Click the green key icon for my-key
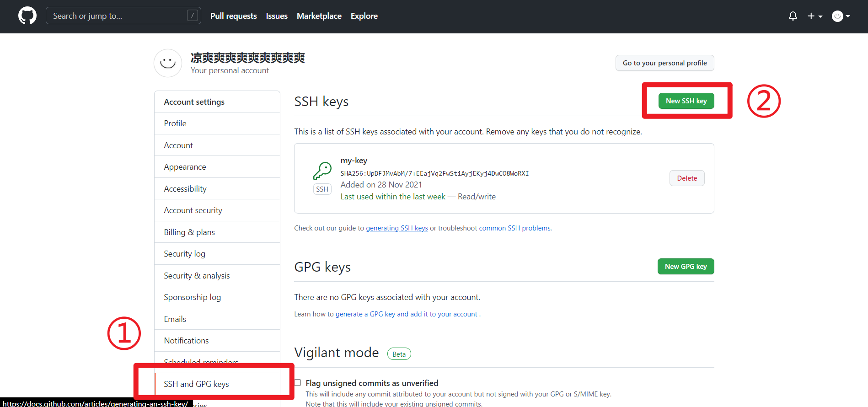The image size is (868, 407). (322, 171)
